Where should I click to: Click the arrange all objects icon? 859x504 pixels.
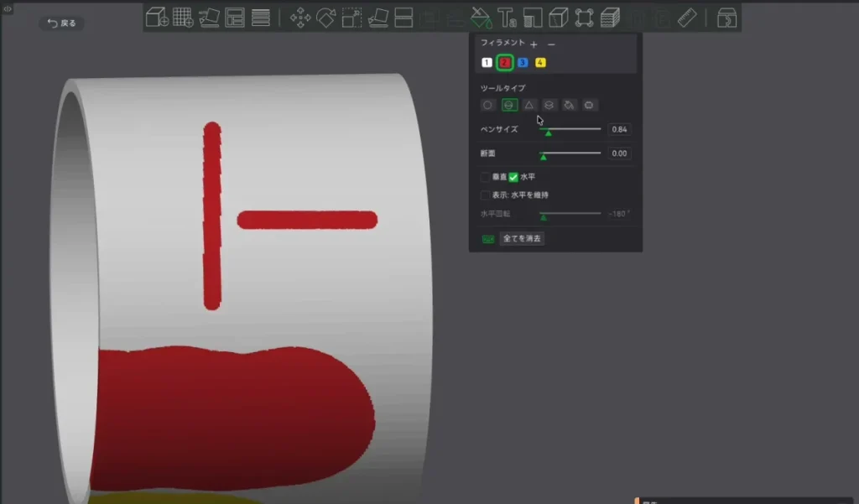[x=235, y=18]
